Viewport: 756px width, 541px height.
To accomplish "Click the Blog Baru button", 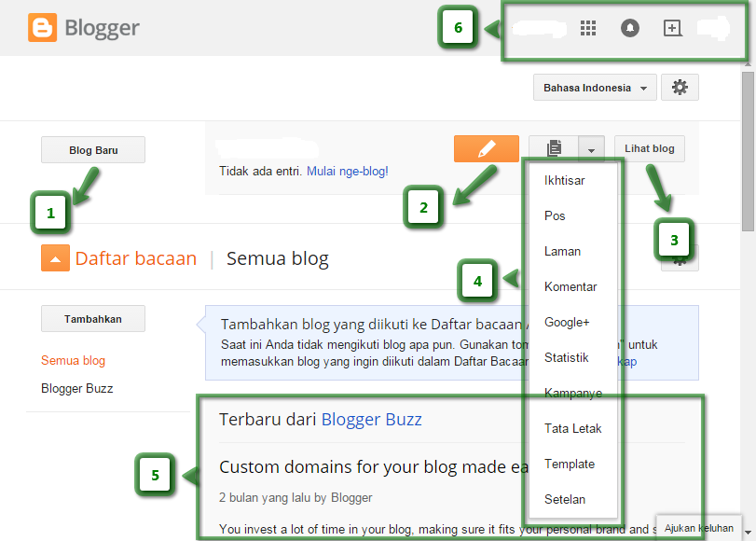I will (x=93, y=150).
